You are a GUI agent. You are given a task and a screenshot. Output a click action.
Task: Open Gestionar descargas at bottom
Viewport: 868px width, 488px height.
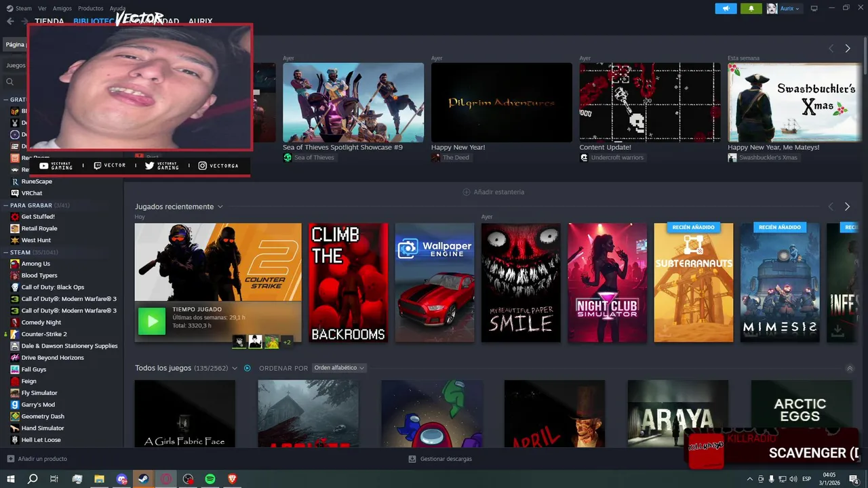pyautogui.click(x=441, y=459)
